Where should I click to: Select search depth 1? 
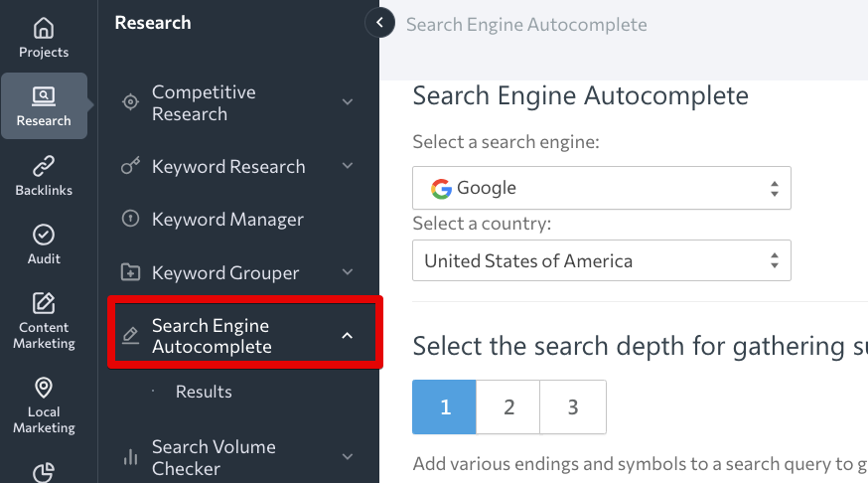coord(444,407)
